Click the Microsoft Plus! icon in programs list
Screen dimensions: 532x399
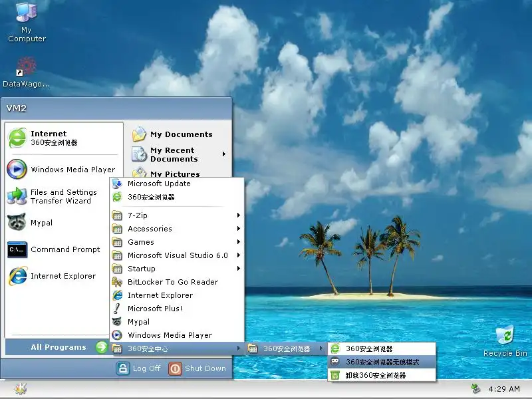pyautogui.click(x=117, y=309)
